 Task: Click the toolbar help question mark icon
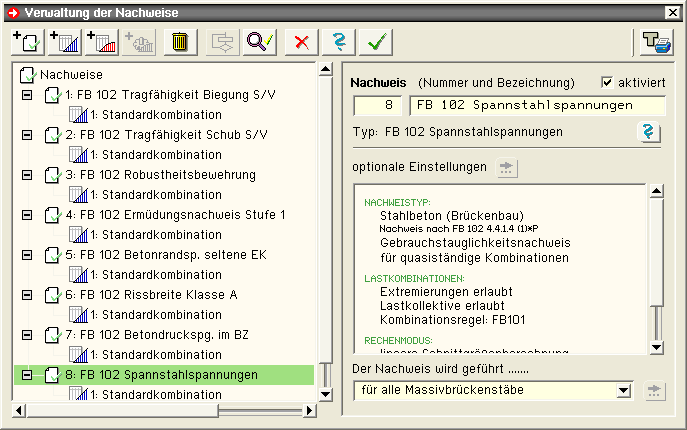point(338,41)
